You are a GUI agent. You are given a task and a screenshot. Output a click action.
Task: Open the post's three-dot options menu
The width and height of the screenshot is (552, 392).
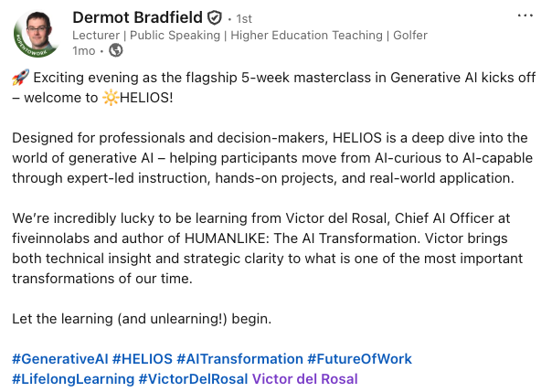(525, 16)
